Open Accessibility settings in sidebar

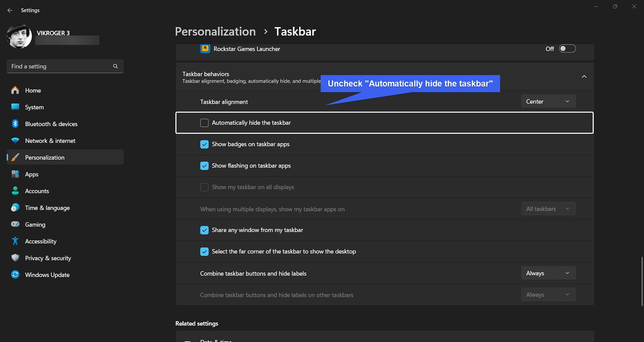(x=41, y=241)
